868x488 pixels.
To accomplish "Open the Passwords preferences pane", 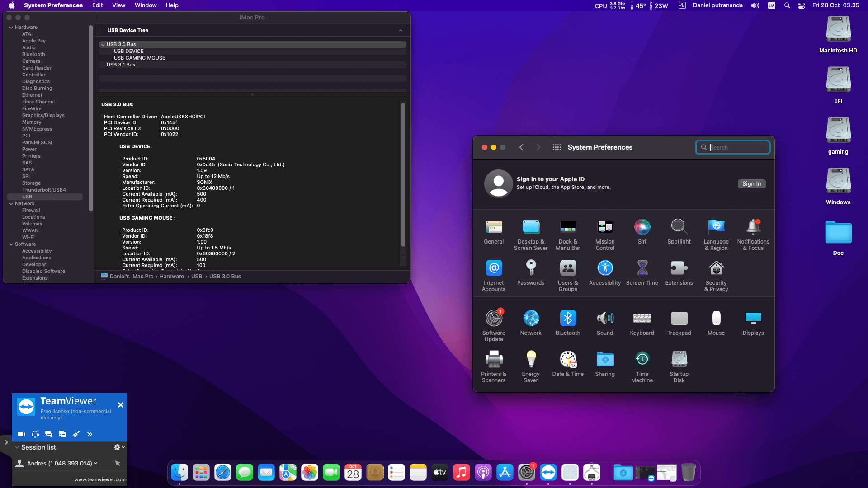I will pos(531,273).
